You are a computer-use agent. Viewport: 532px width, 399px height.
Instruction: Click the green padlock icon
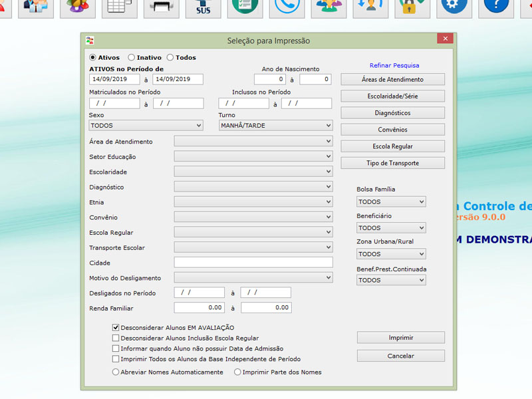pos(413,7)
